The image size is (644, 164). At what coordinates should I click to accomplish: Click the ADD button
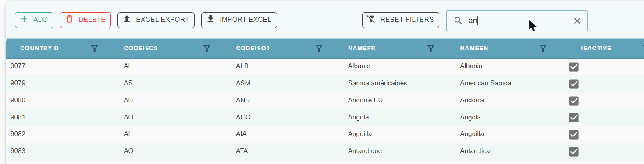point(34,20)
